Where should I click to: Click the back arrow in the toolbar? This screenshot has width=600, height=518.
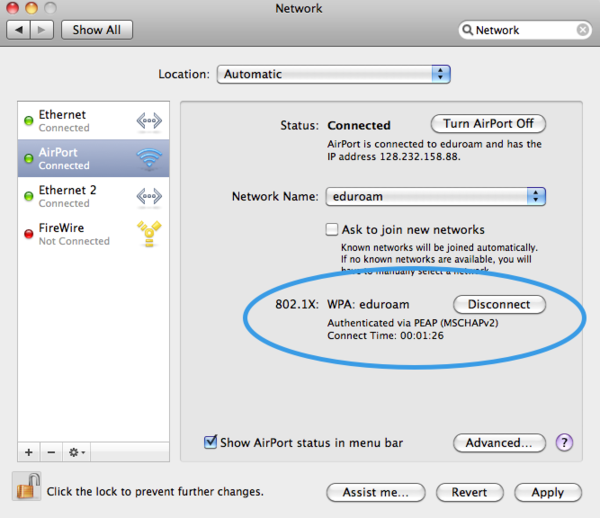coord(19,30)
